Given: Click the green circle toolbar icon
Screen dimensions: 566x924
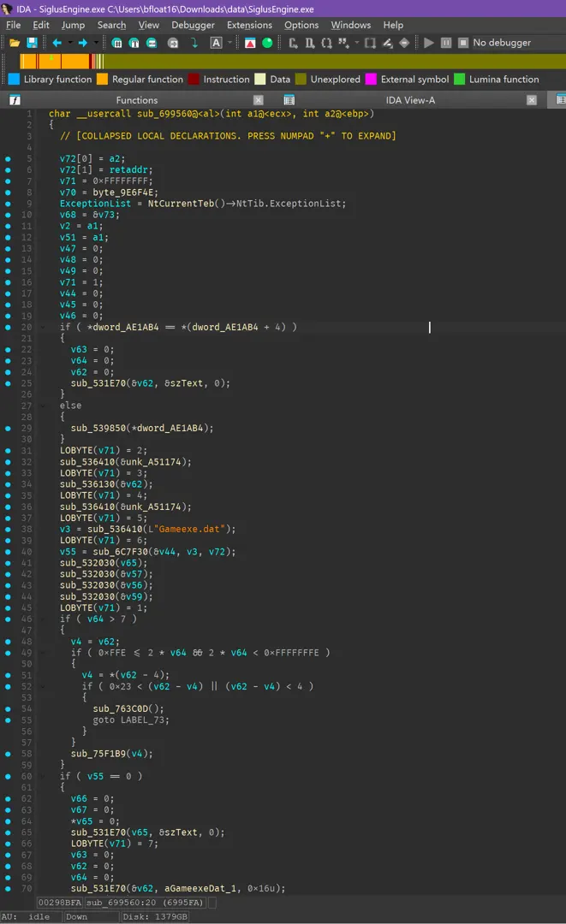Looking at the screenshot, I should coord(267,43).
